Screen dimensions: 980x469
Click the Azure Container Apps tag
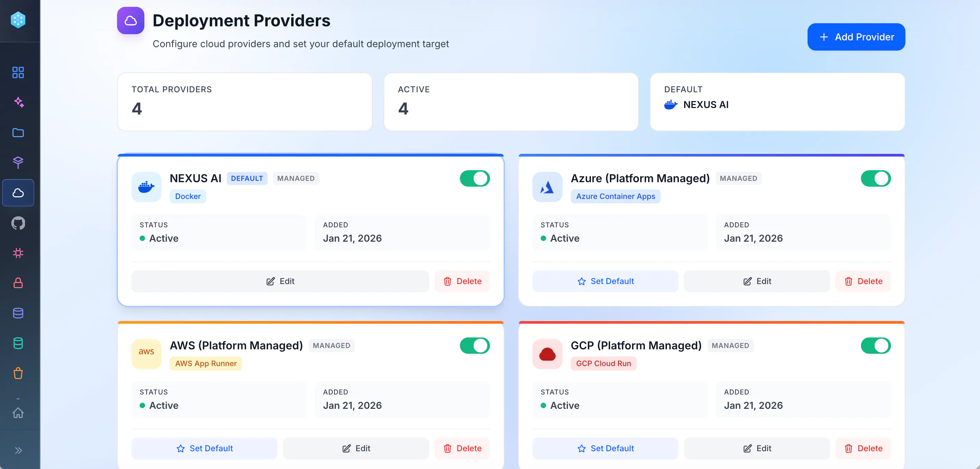tap(616, 197)
